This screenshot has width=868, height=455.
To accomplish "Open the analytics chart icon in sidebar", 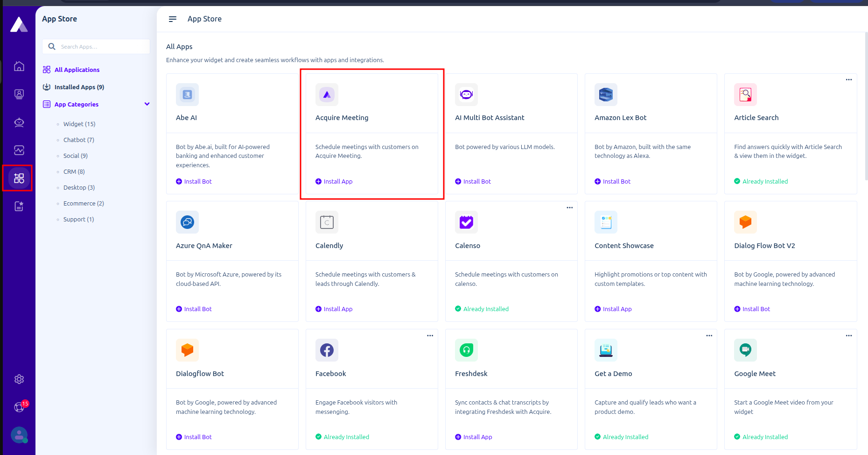I will [x=19, y=150].
